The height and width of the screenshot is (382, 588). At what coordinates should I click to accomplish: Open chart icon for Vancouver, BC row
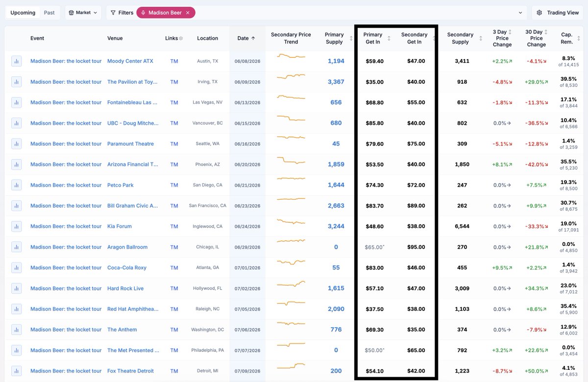17,123
